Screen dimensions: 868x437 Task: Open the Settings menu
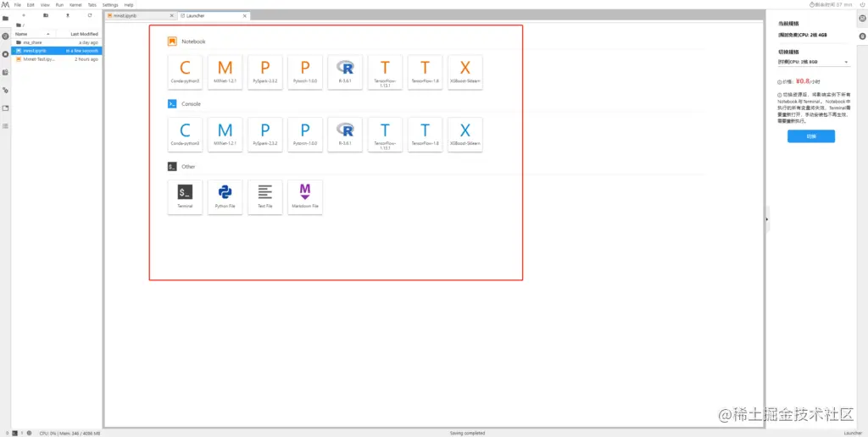click(111, 4)
